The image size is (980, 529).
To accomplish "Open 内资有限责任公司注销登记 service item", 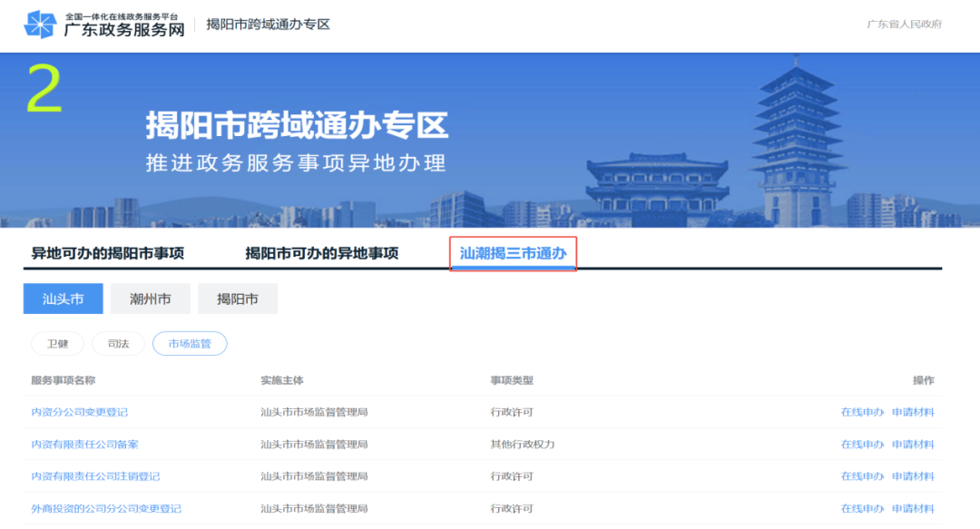I will pos(95,476).
